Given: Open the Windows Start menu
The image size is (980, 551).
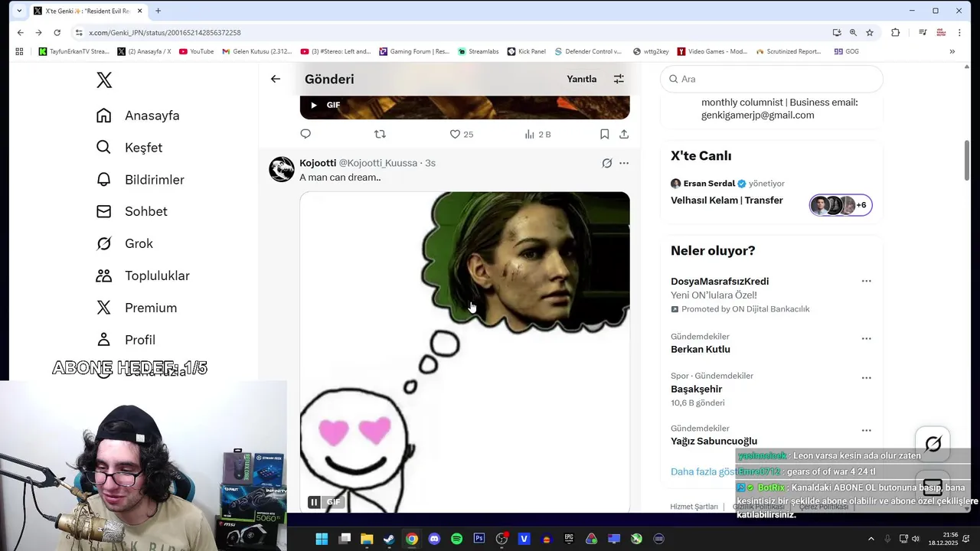Looking at the screenshot, I should [322, 539].
